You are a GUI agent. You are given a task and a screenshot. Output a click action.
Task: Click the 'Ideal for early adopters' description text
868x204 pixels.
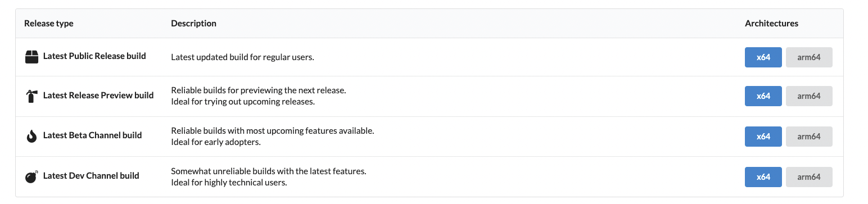[216, 142]
